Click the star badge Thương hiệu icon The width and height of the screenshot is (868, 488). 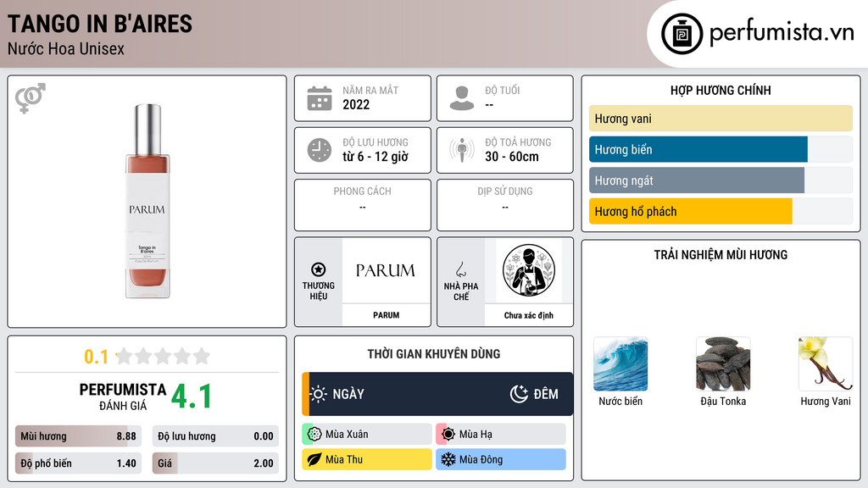tap(319, 269)
